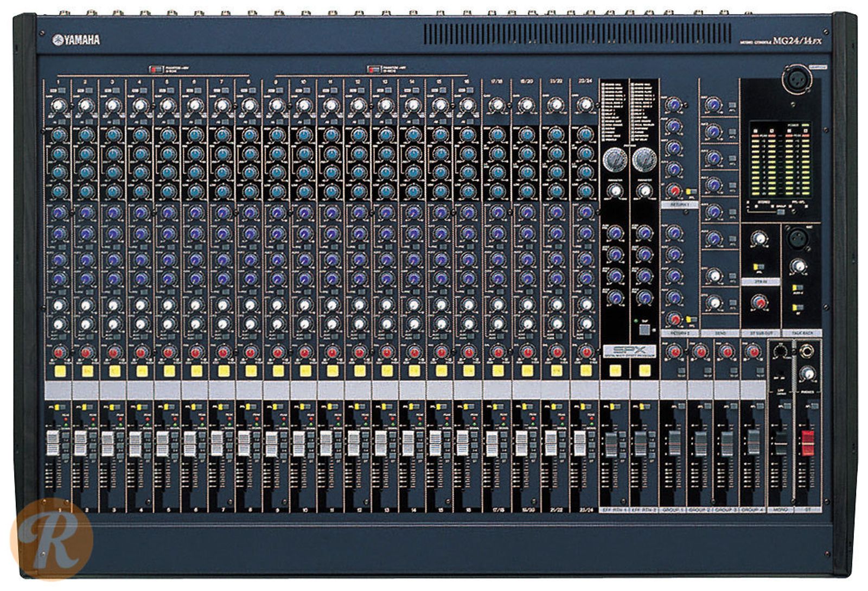The image size is (868, 591).
Task: Toggle the phantom +48V switch for channels 1-8
Action: [157, 69]
